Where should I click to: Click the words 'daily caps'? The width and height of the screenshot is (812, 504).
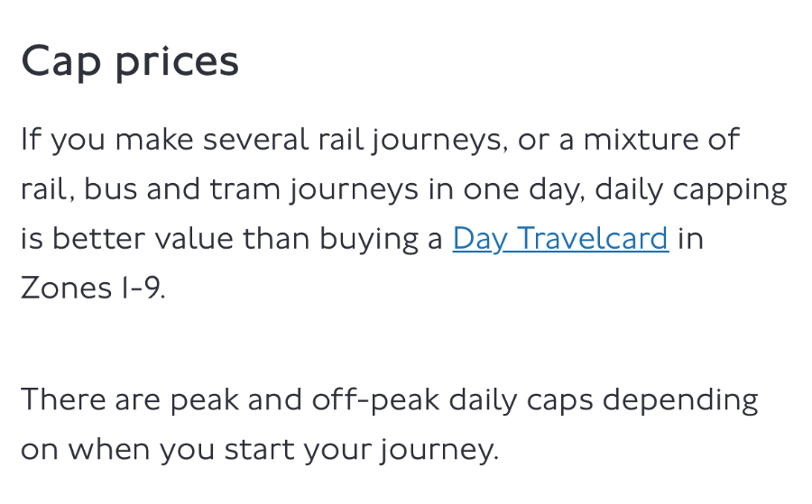click(x=521, y=400)
